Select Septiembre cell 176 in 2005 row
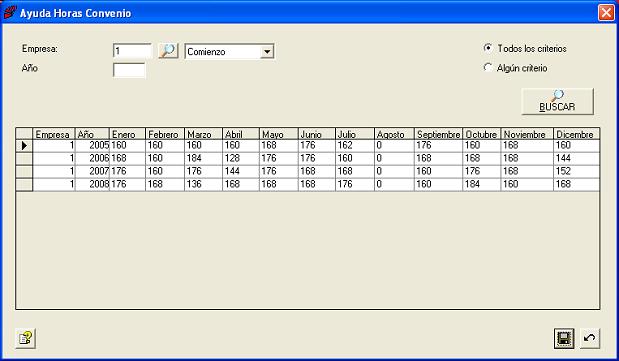619x361 pixels. pos(438,146)
